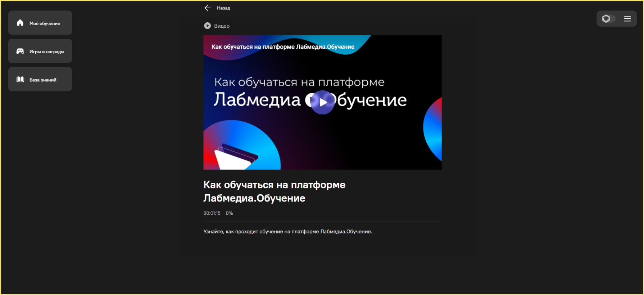This screenshot has height=295, width=644.
Task: Open the Игры и награды menu item
Action: (40, 51)
